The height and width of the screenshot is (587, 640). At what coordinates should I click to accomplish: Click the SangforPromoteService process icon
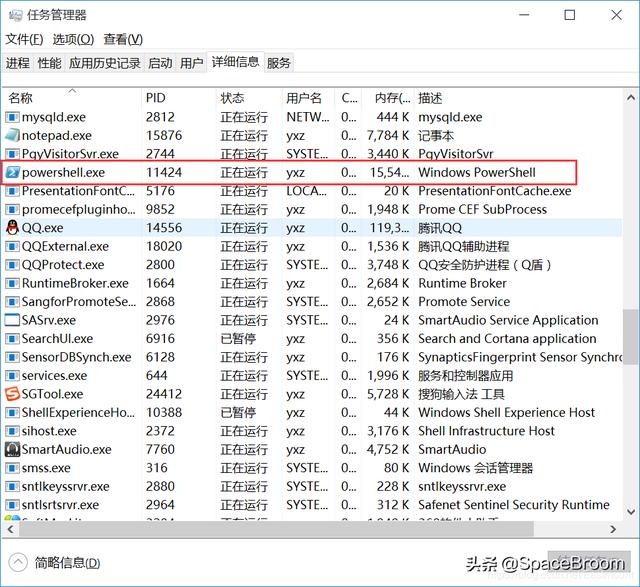click(x=12, y=302)
